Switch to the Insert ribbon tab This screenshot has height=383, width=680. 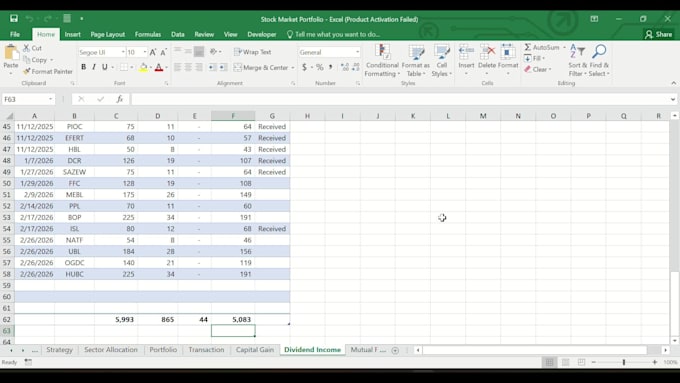click(x=72, y=34)
